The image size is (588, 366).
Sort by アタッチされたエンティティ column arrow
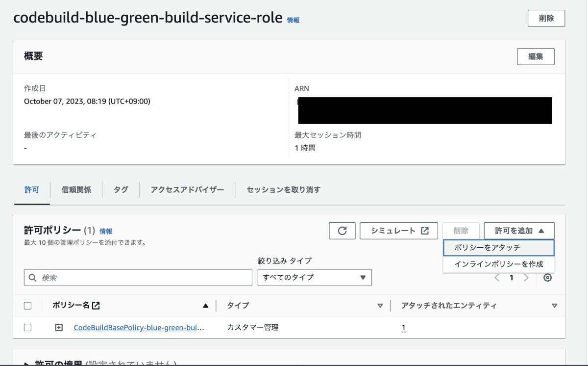coord(554,306)
